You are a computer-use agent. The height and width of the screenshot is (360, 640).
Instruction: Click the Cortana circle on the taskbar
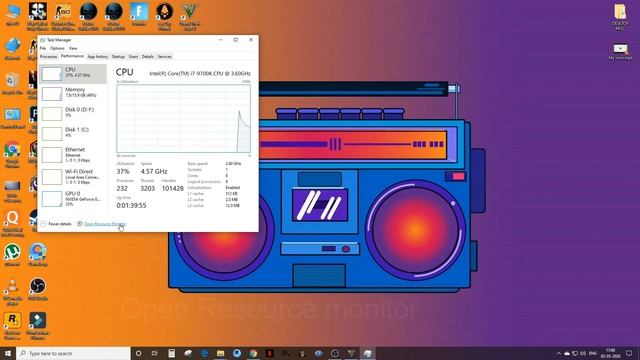click(x=139, y=353)
